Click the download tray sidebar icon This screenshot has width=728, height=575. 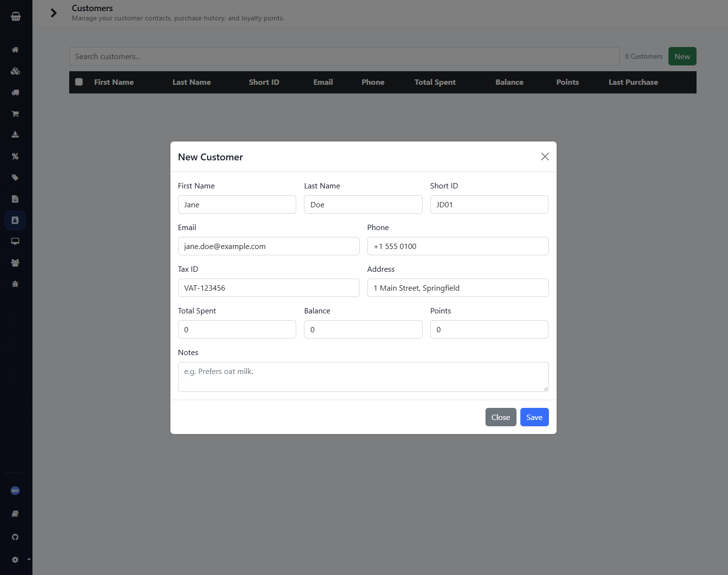15,135
